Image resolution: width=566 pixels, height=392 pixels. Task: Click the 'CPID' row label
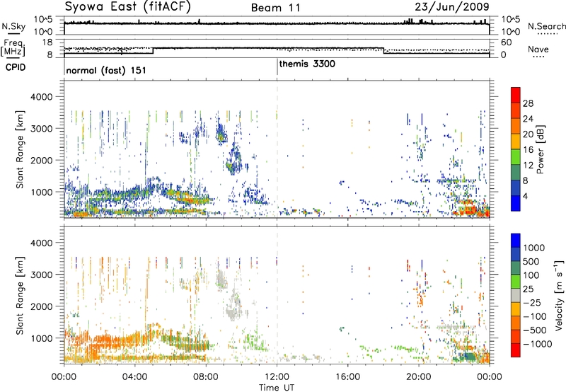coord(16,67)
